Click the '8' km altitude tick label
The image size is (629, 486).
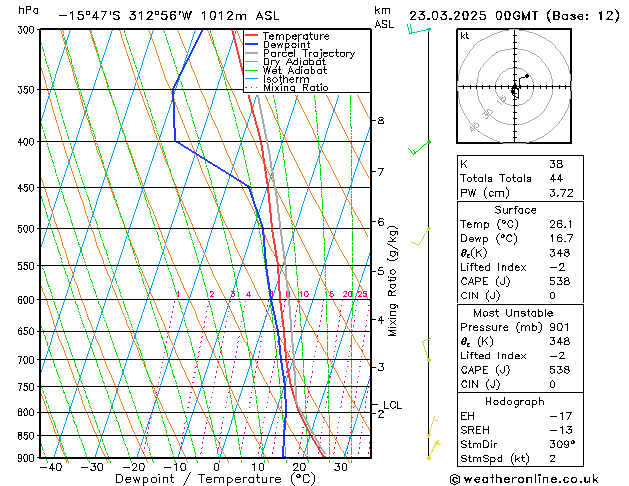coord(381,120)
